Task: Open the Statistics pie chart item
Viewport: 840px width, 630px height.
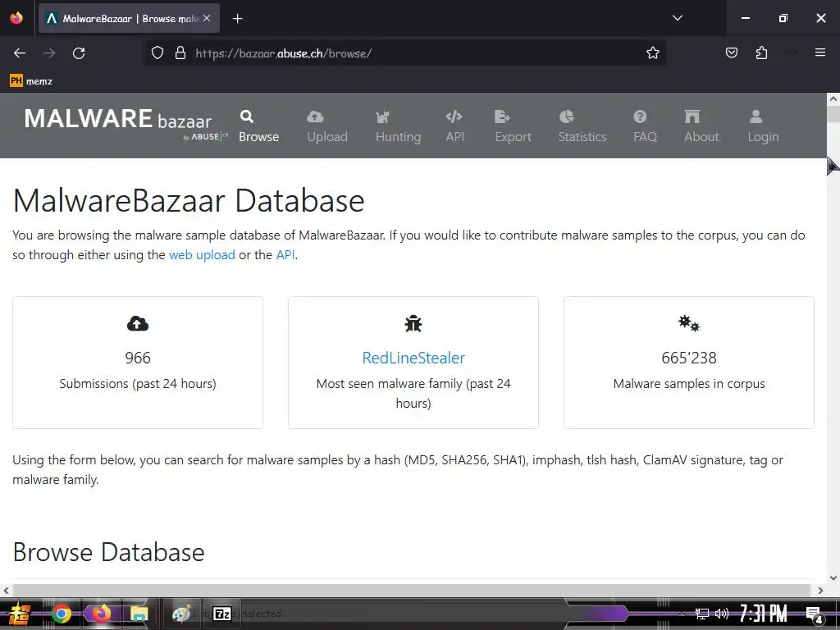Action: [x=582, y=126]
